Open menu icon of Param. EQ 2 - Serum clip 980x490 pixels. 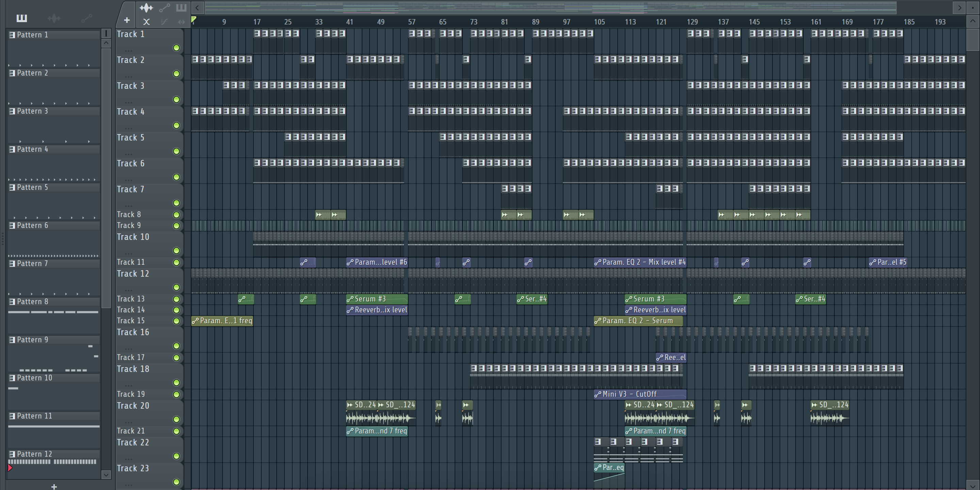pyautogui.click(x=598, y=321)
